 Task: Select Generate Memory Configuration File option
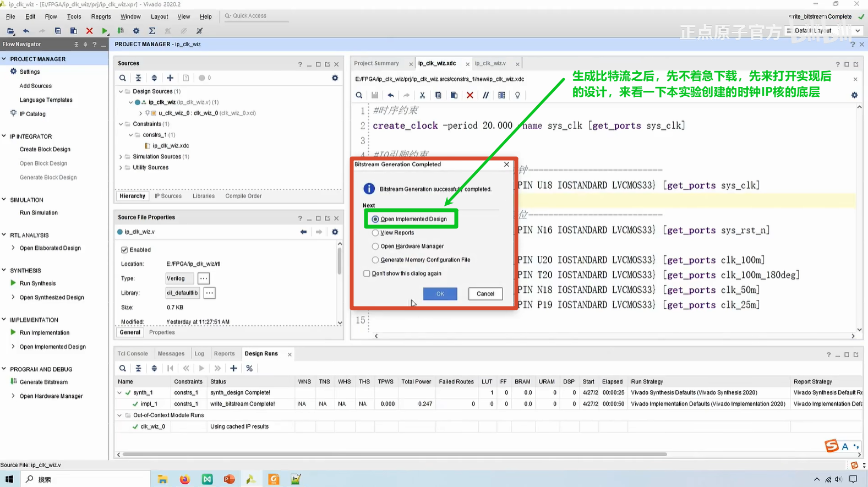tap(375, 260)
